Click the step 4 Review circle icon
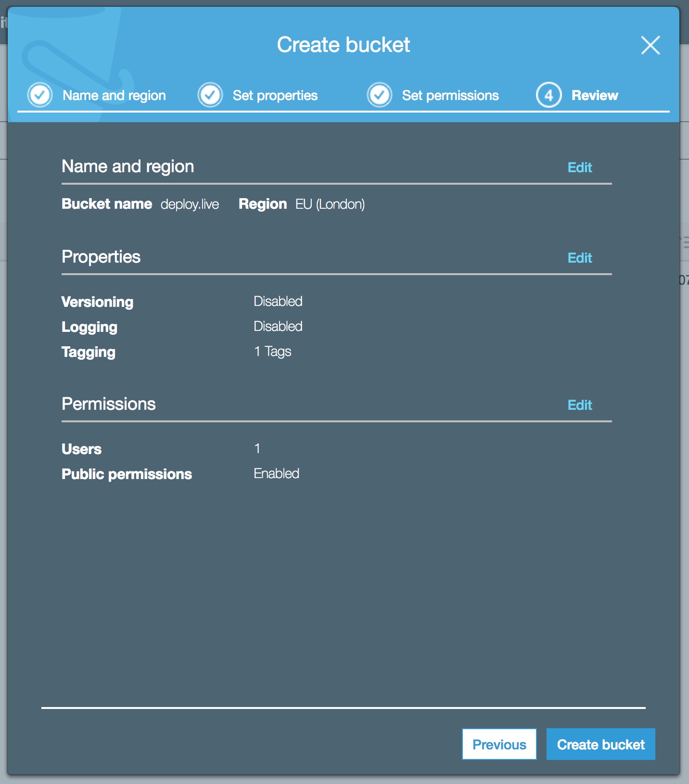 (x=549, y=95)
